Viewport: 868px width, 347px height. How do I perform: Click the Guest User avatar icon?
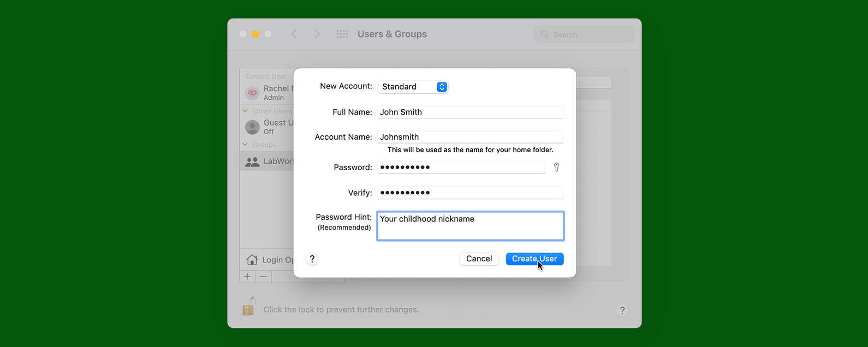coord(252,127)
